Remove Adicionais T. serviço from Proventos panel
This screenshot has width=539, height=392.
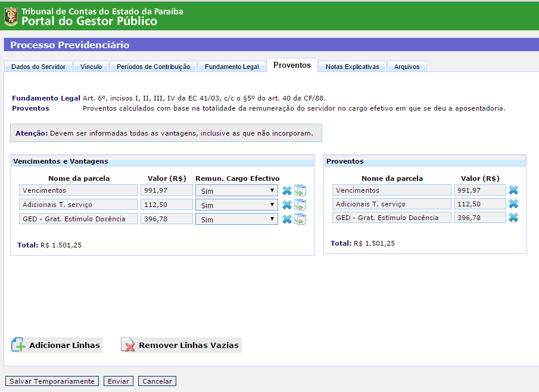[513, 204]
